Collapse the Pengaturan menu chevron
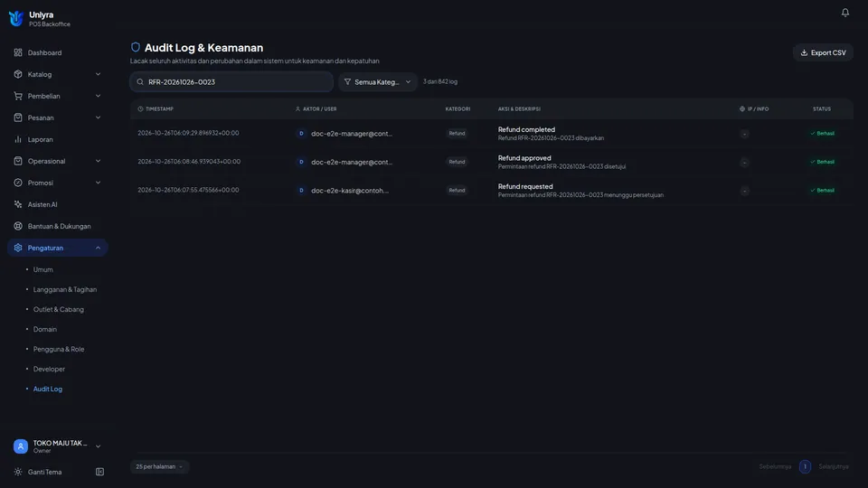Screen dimensions: 868x488 point(98,248)
